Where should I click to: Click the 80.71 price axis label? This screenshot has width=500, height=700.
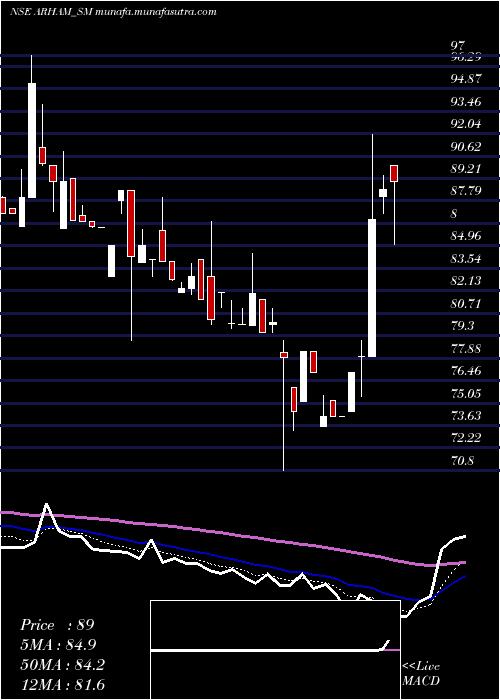click(x=466, y=304)
